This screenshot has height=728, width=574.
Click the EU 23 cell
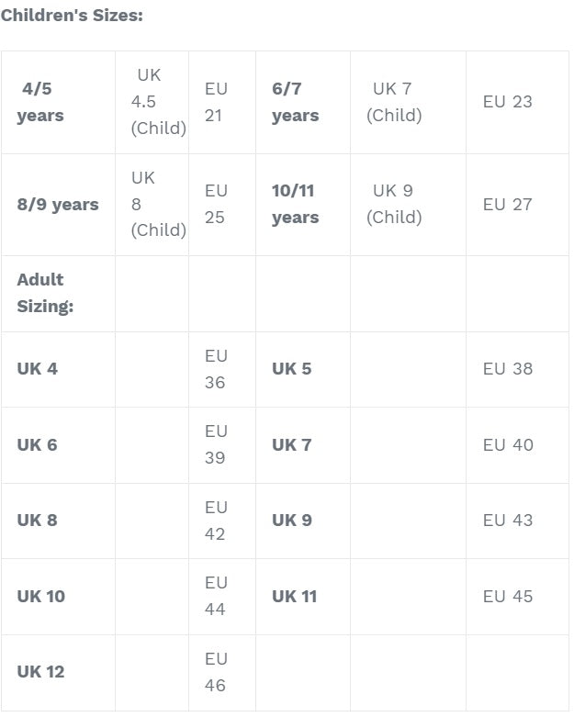[517, 102]
